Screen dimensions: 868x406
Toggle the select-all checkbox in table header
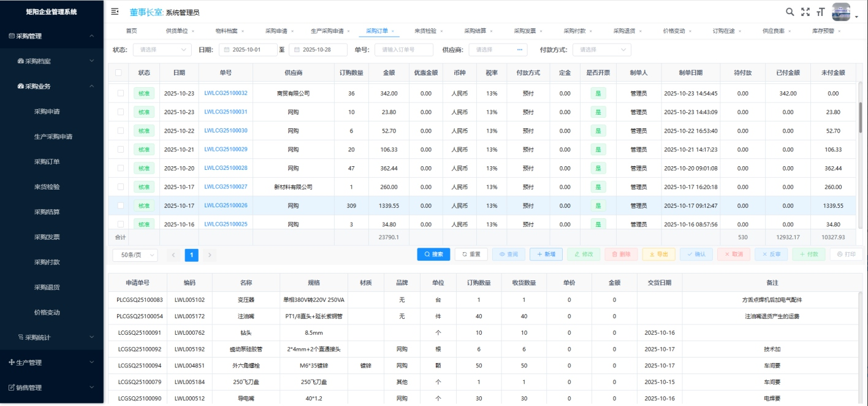click(x=118, y=73)
